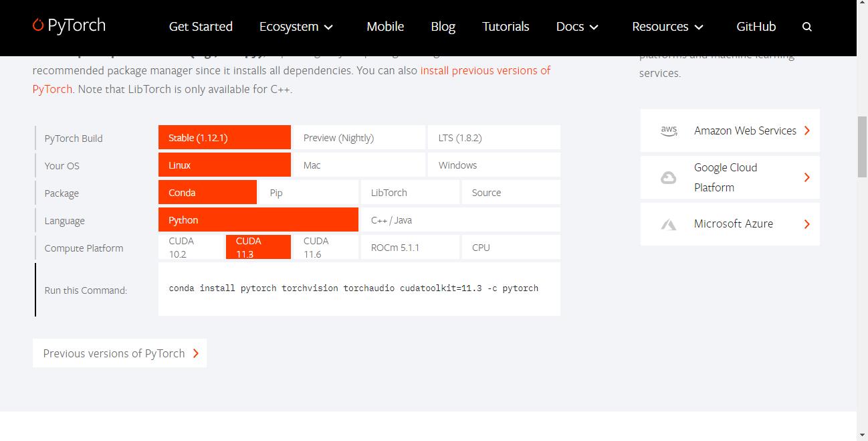Select the Stable (1.12.1) build
The height and width of the screenshot is (441, 868).
coord(225,137)
